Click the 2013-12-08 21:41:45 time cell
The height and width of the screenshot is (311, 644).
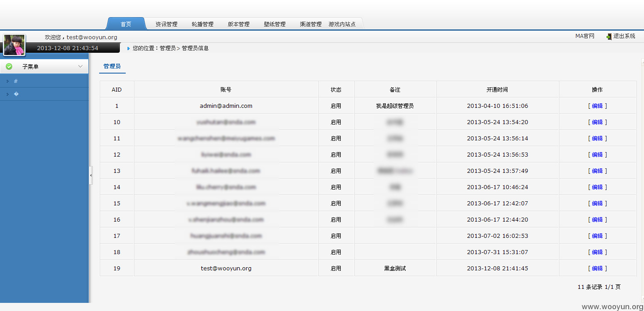[498, 269]
